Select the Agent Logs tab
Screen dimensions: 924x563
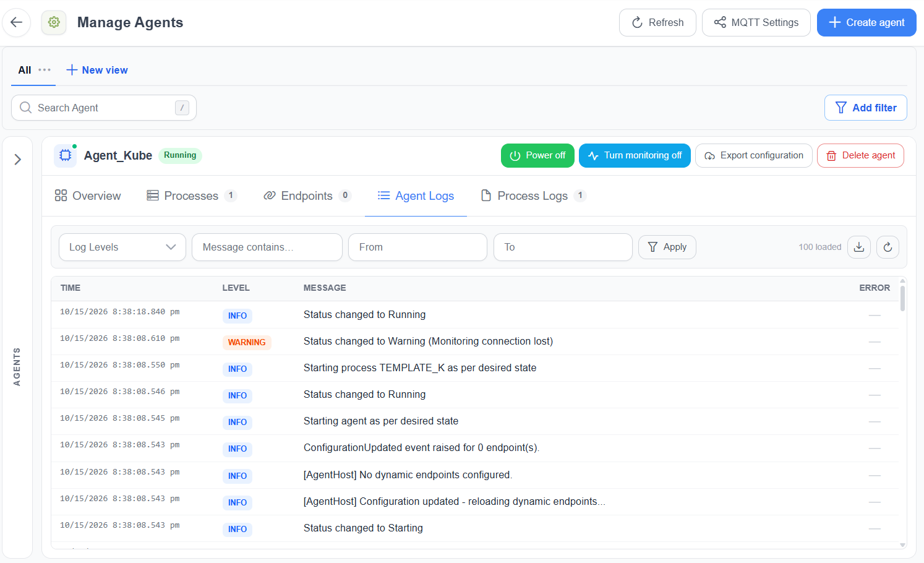(x=416, y=196)
